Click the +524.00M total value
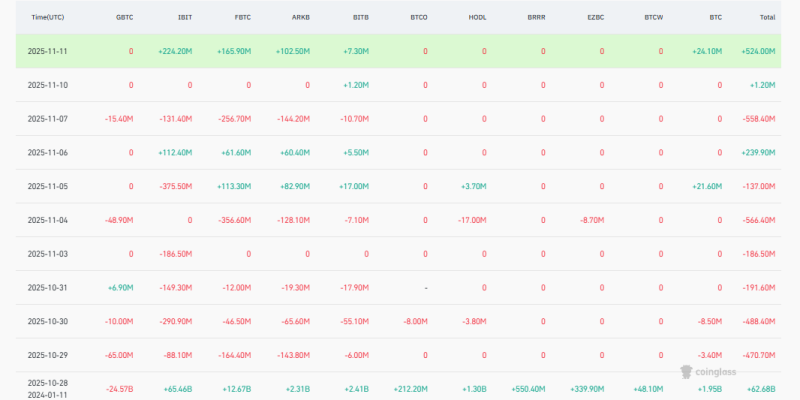 [x=758, y=51]
